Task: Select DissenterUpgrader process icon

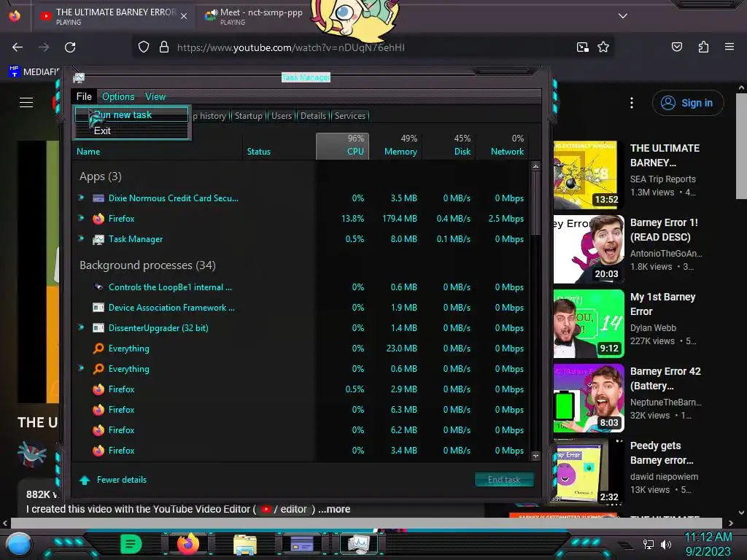Action: tap(98, 328)
